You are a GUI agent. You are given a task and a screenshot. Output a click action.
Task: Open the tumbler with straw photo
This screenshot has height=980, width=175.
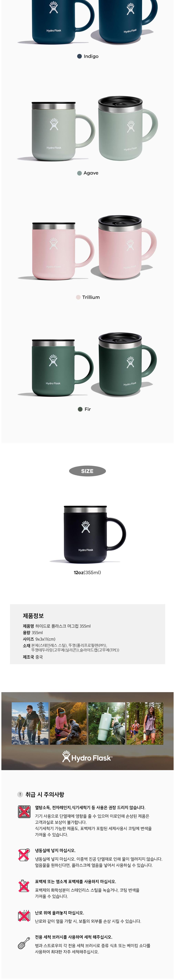click(107, 724)
